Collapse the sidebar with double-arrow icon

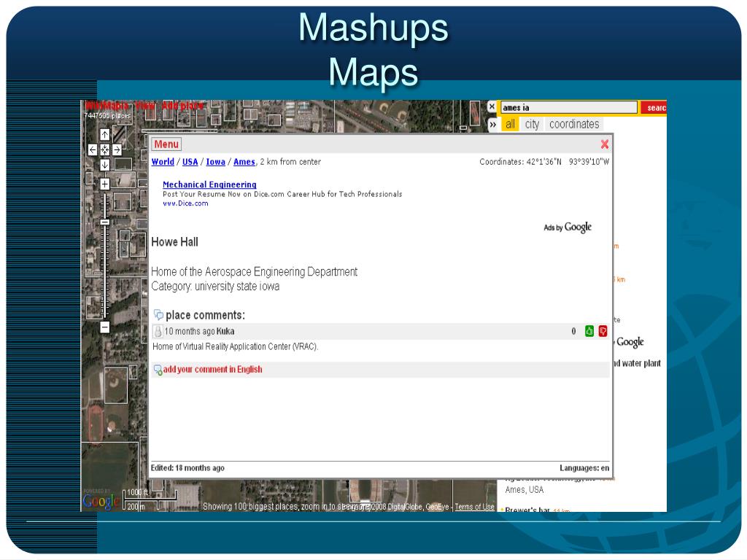point(492,125)
